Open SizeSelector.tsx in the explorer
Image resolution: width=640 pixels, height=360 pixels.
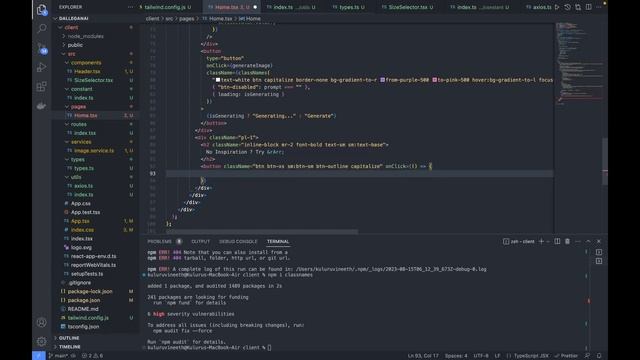pyautogui.click(x=93, y=80)
